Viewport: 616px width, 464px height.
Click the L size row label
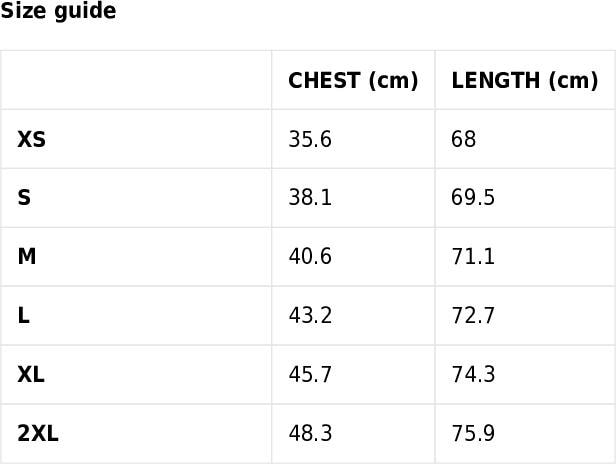tap(23, 315)
